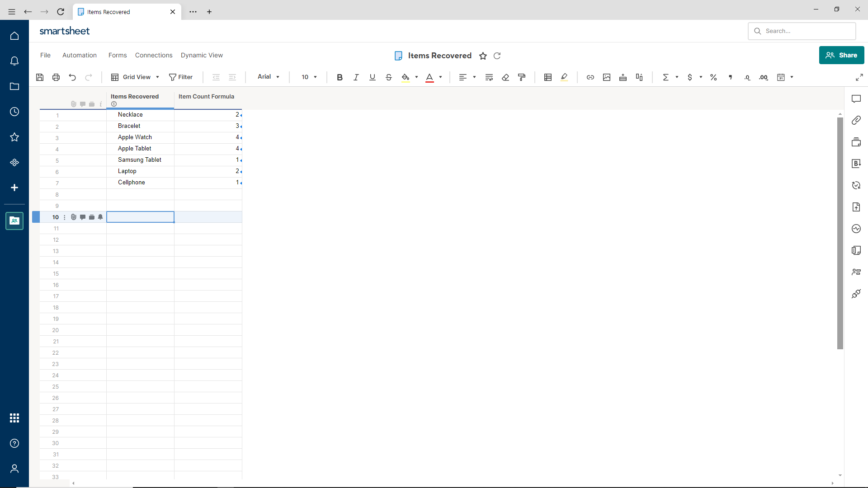Open Conversations panel icon

point(856,99)
